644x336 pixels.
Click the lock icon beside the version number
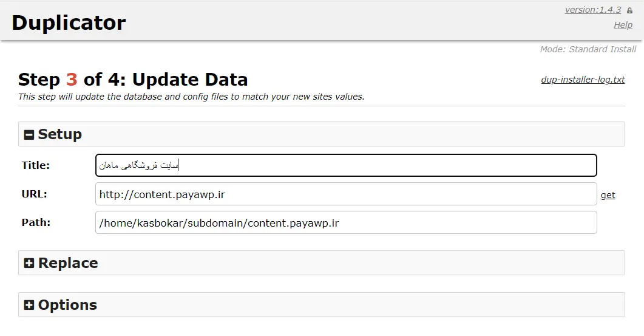pyautogui.click(x=629, y=10)
